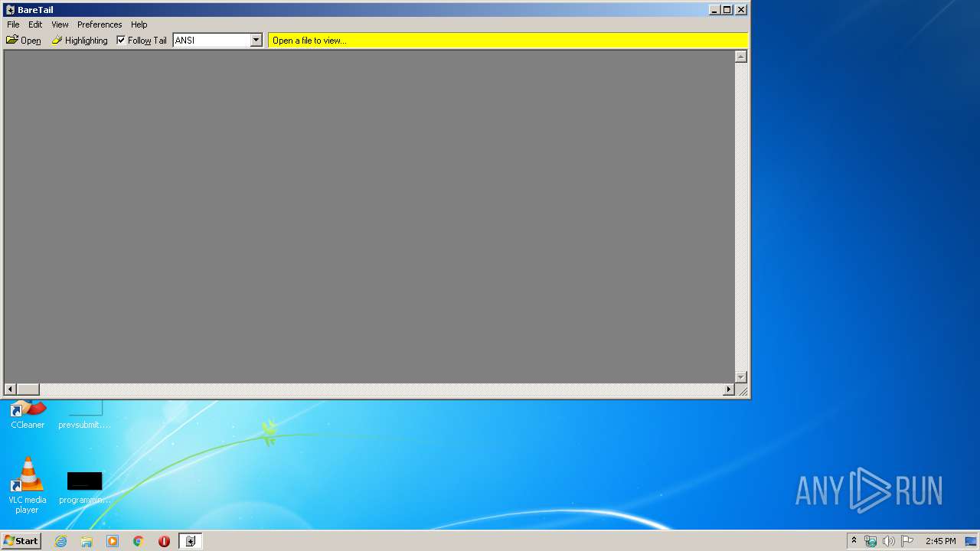Screen dimensions: 980x551
Task: Launch Internet Explorer from taskbar
Action: pyautogui.click(x=60, y=541)
